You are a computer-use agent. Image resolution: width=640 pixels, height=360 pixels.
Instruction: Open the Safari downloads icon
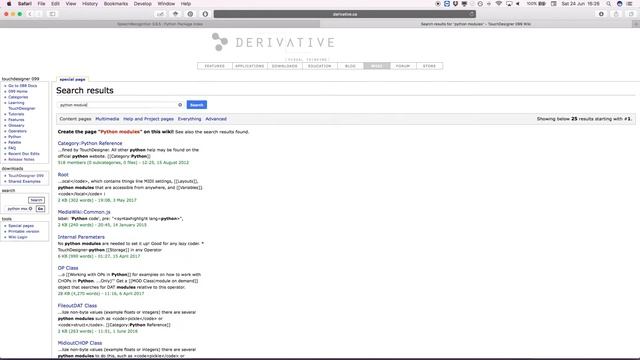[601, 14]
